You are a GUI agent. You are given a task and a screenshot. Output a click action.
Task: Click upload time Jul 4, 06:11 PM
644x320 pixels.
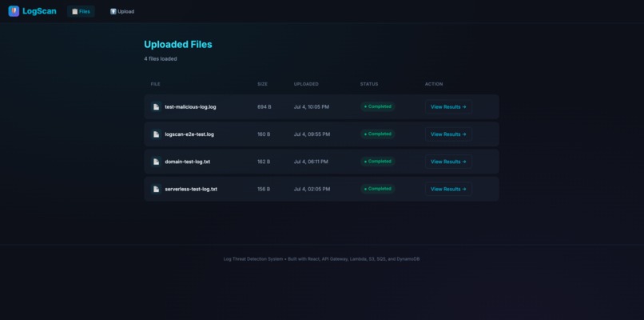311,162
